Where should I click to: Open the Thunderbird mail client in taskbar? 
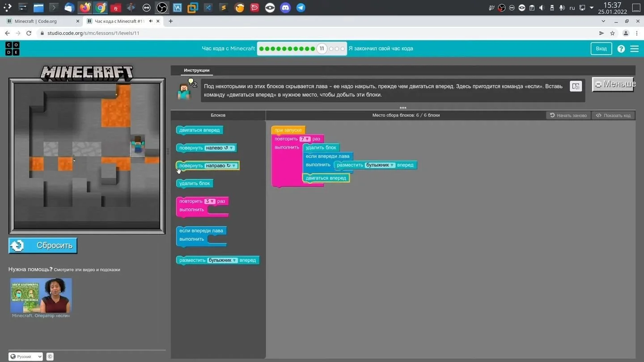(x=69, y=8)
